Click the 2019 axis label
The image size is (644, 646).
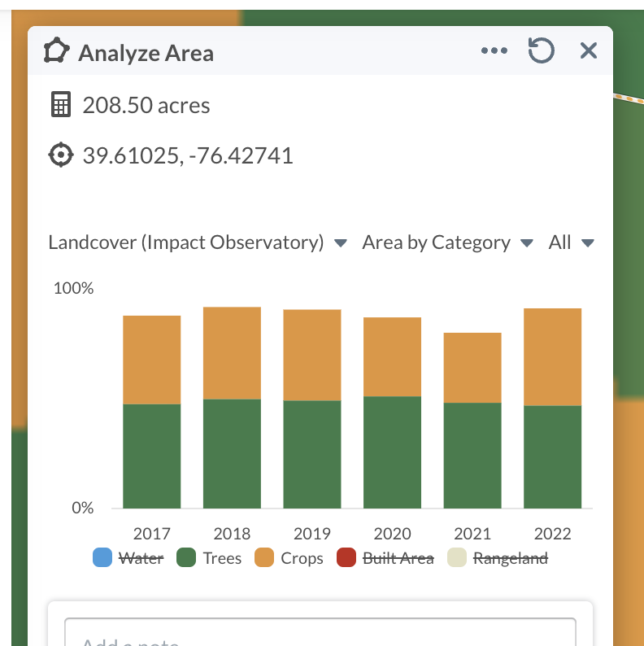point(312,534)
